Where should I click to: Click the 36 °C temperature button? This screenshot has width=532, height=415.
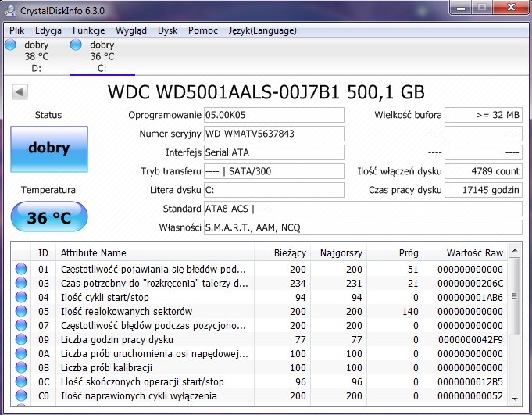pyautogui.click(x=49, y=216)
